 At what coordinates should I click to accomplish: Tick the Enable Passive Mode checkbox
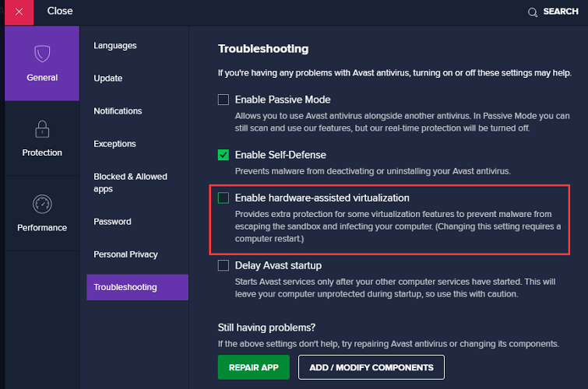point(224,100)
